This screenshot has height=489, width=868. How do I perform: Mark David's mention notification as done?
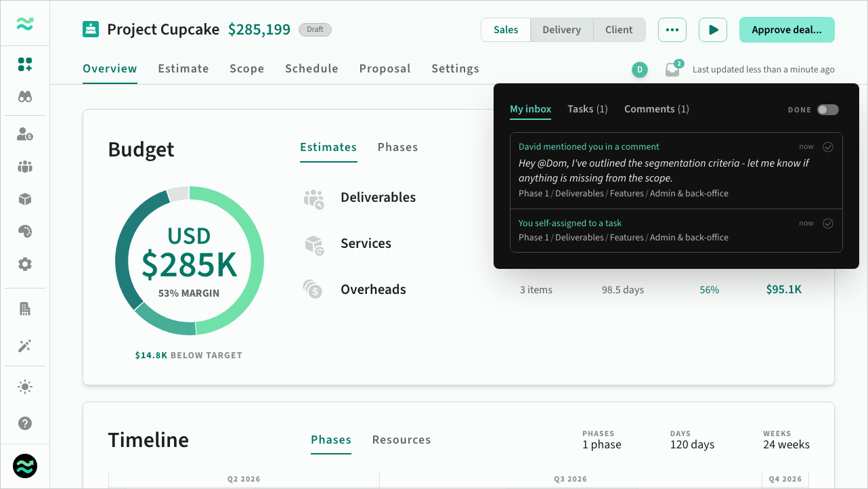click(827, 147)
